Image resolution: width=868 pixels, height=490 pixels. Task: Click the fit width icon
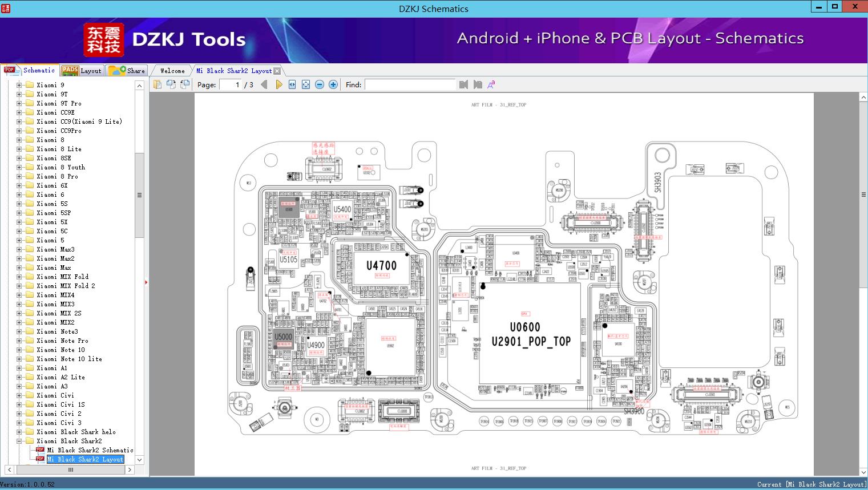[x=292, y=84]
